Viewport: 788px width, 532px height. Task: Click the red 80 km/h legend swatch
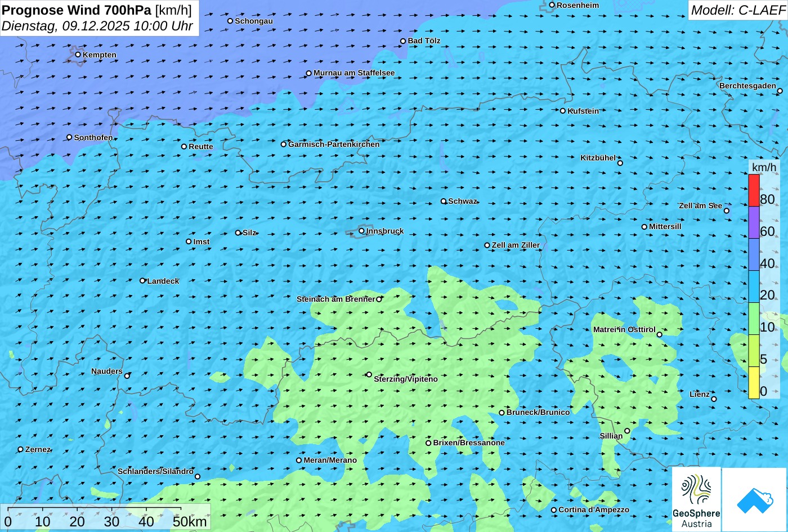pos(754,191)
